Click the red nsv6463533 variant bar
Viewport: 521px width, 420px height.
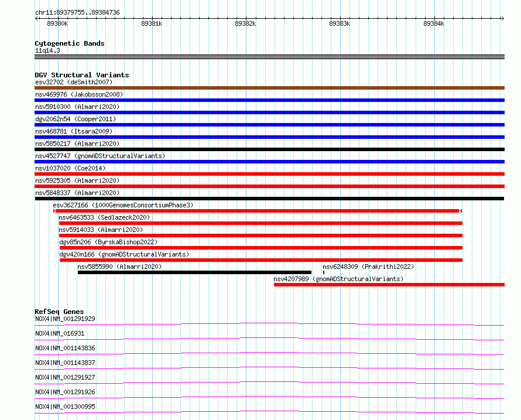pyautogui.click(x=260, y=223)
